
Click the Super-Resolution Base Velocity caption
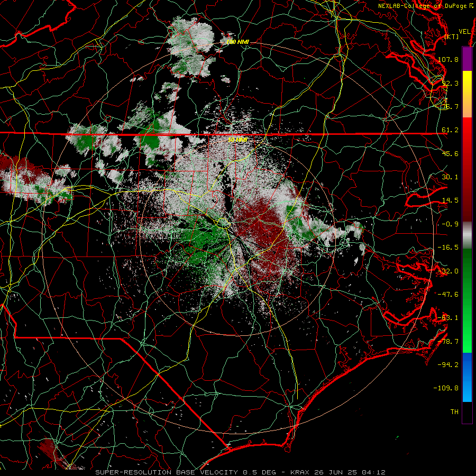241,472
